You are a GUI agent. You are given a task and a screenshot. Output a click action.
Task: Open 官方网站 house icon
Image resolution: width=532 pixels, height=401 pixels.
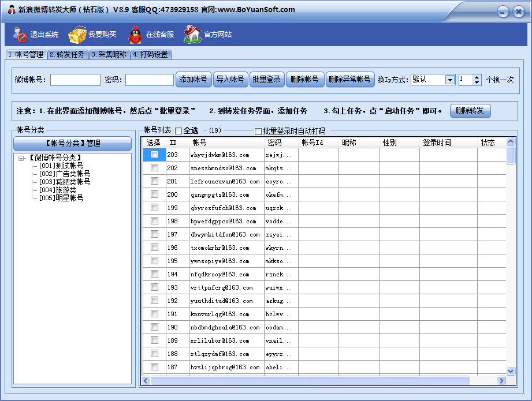click(192, 35)
